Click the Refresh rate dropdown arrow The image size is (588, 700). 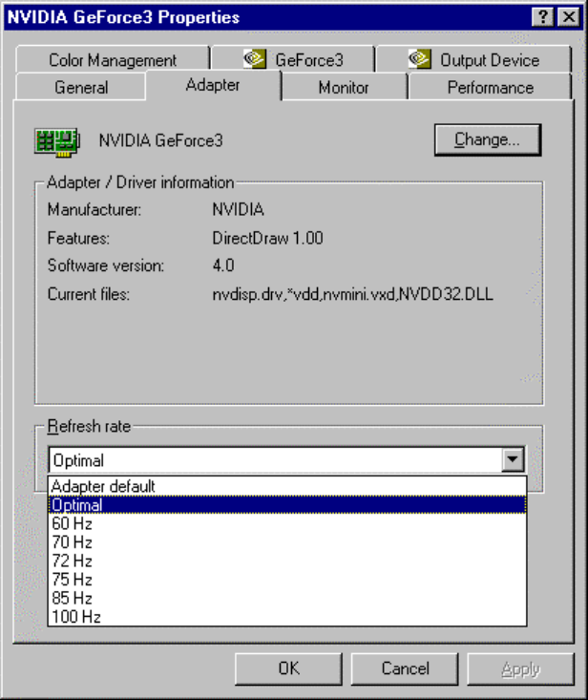tap(513, 459)
